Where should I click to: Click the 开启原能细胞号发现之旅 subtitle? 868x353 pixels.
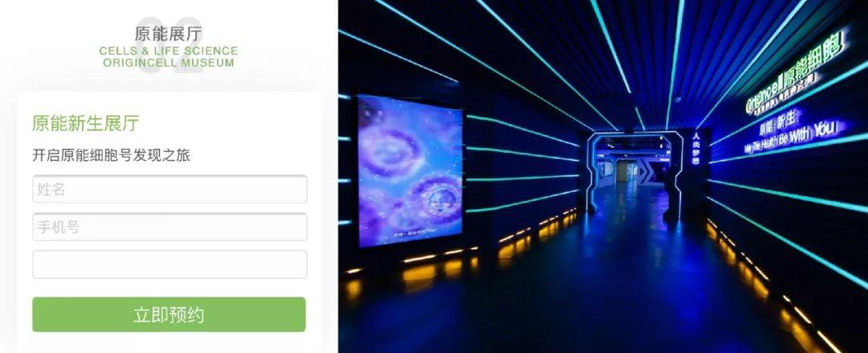click(x=111, y=155)
